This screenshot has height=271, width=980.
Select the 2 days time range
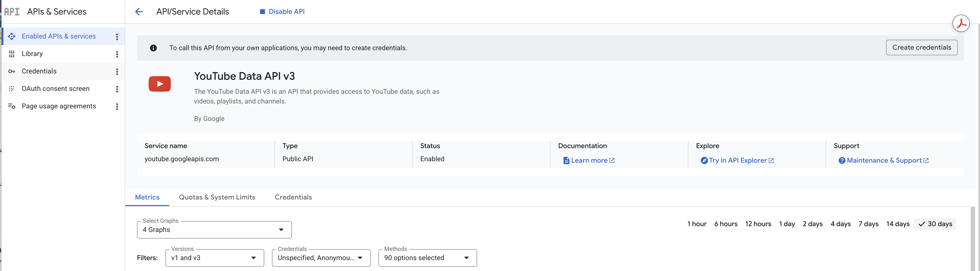pyautogui.click(x=813, y=224)
